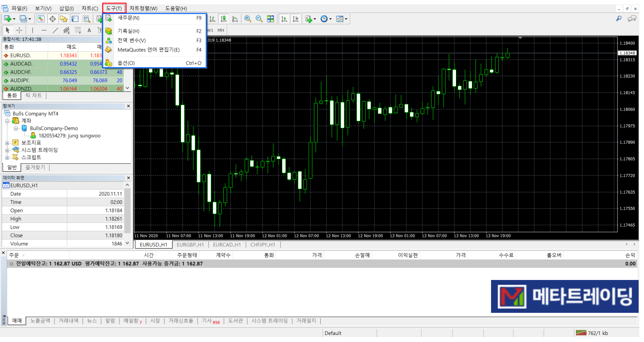Select the Crosshair tool
The image size is (644, 342).
coord(19,30)
